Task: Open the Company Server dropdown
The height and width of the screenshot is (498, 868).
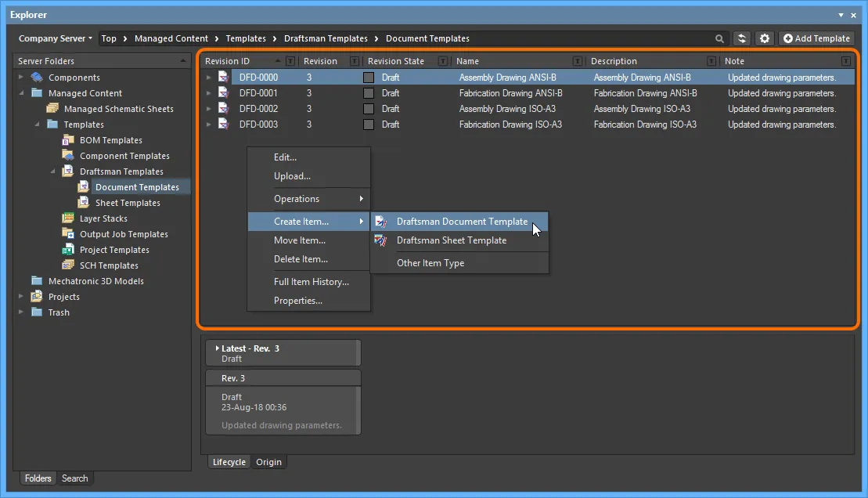Action: click(56, 38)
